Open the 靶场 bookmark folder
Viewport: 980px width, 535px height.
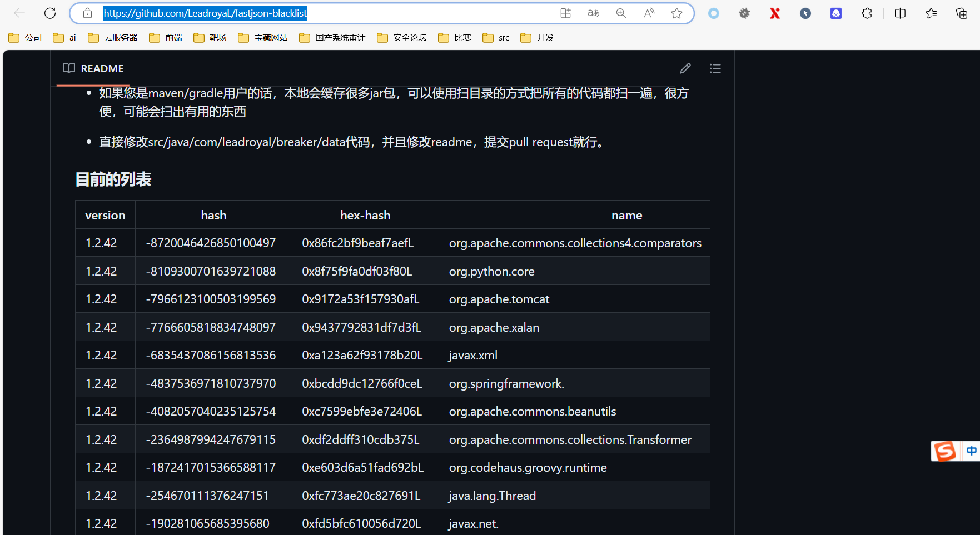(210, 38)
